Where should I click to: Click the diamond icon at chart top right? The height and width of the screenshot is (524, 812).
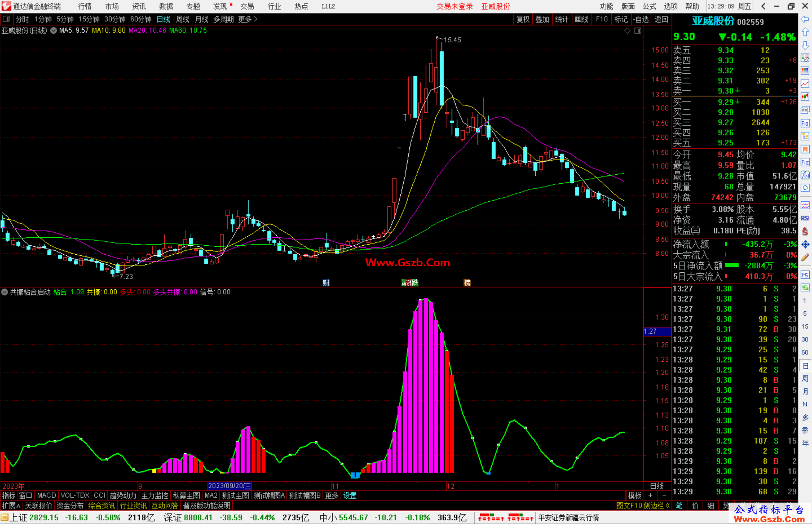click(x=627, y=31)
